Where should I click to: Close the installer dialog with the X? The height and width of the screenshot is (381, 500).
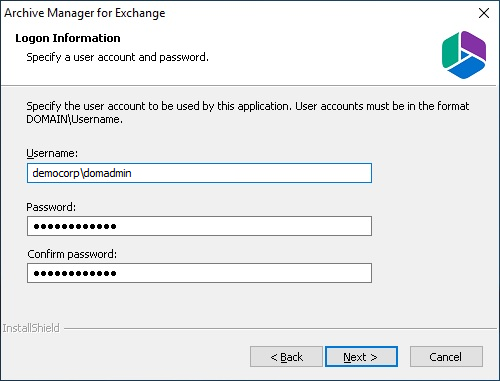[x=484, y=13]
